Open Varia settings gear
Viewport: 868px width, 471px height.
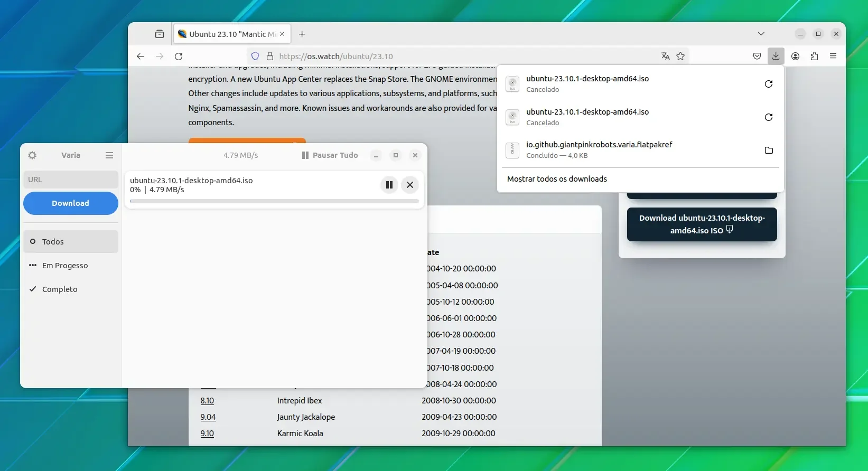(32, 155)
